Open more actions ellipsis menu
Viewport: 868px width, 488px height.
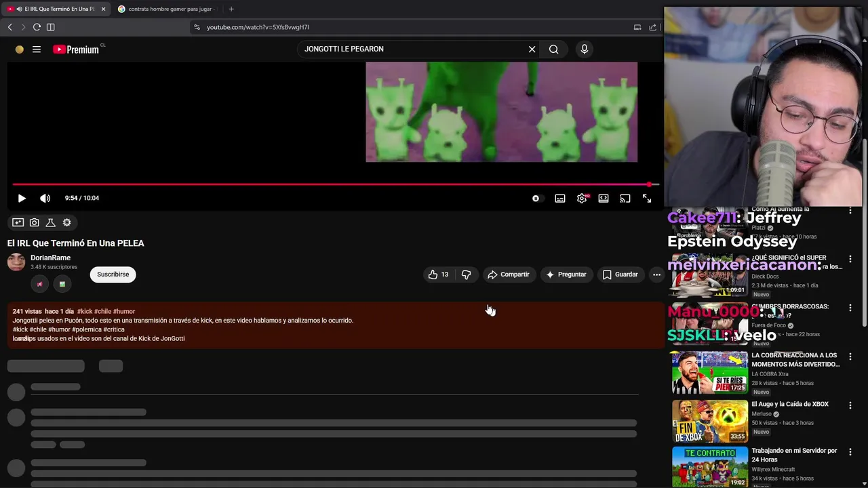(656, 274)
